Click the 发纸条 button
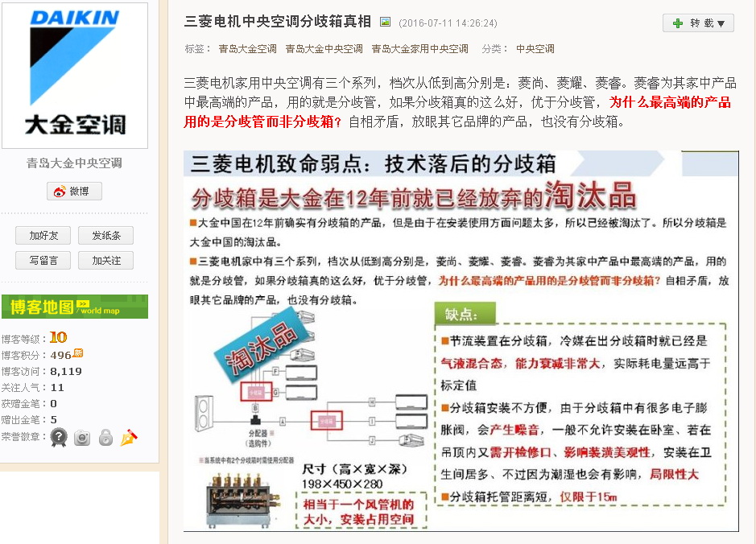Image resolution: width=756 pixels, height=544 pixels. [106, 236]
